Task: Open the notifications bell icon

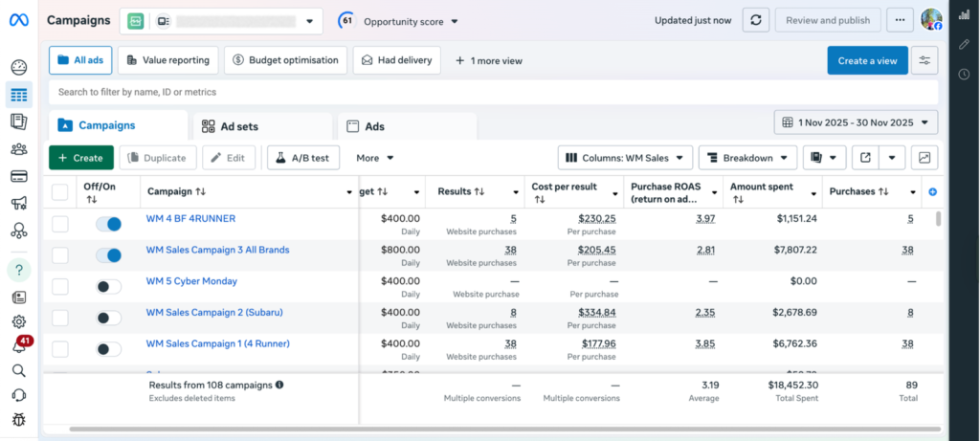Action: point(18,346)
